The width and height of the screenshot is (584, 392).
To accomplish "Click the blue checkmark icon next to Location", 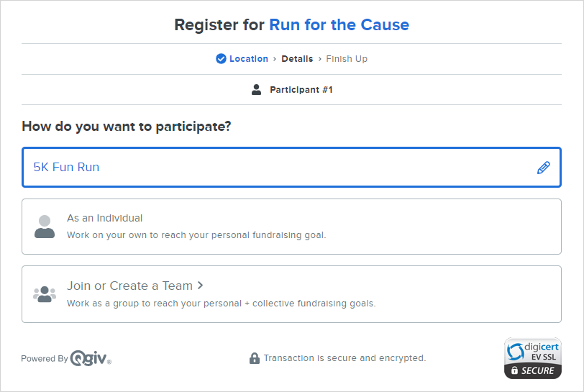I will pyautogui.click(x=221, y=59).
